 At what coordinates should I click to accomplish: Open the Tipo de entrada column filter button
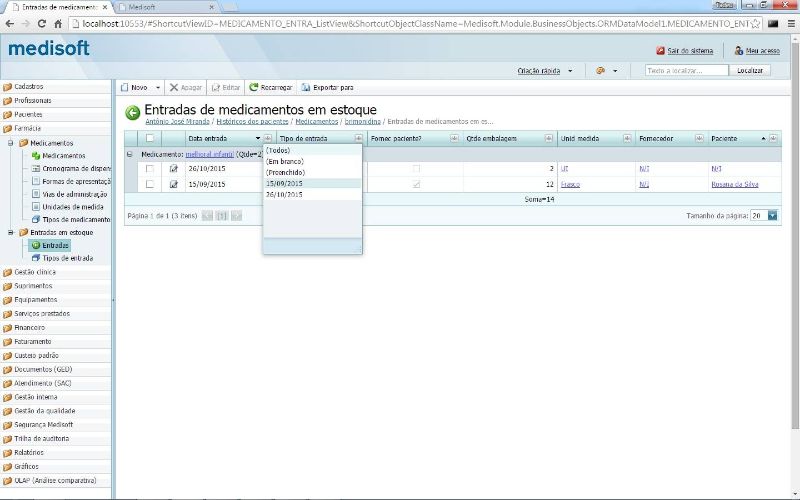coord(359,138)
